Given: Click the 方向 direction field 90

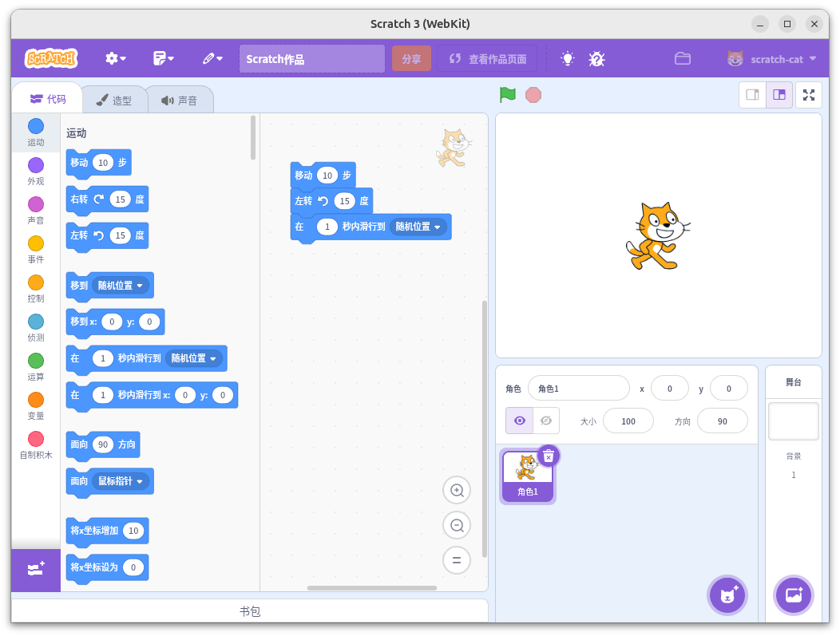Looking at the screenshot, I should coord(722,421).
